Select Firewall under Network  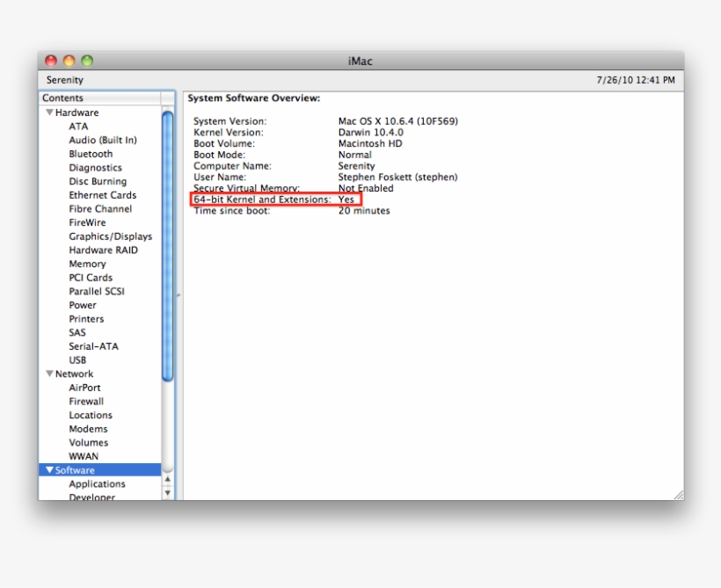click(x=86, y=402)
